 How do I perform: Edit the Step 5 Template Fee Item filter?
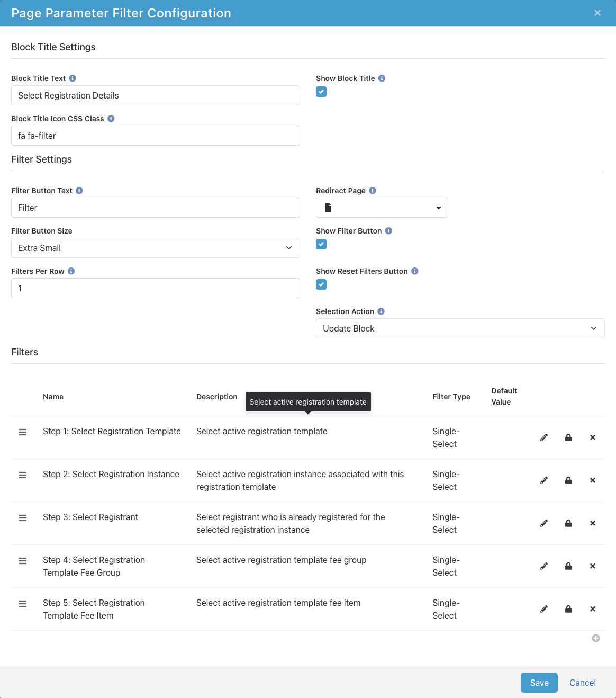tap(543, 609)
